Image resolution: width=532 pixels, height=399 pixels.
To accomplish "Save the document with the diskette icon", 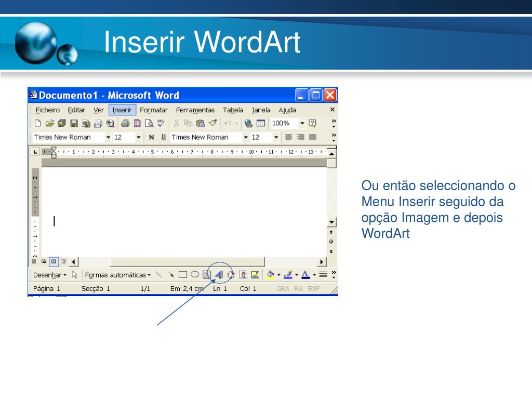I will tap(74, 123).
